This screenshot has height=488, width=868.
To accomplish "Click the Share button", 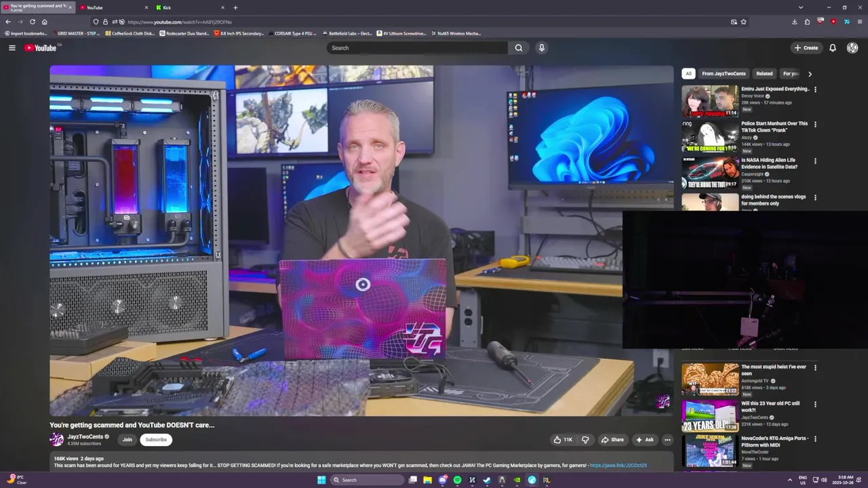I will click(612, 439).
